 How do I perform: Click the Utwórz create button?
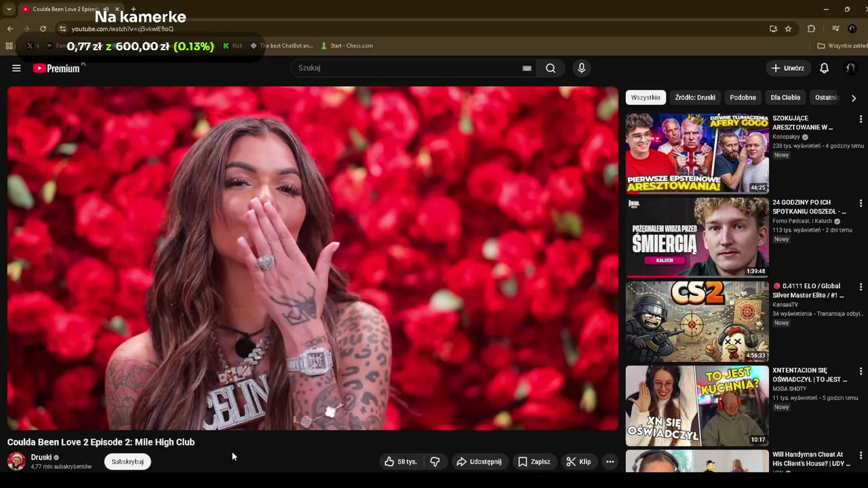click(787, 68)
